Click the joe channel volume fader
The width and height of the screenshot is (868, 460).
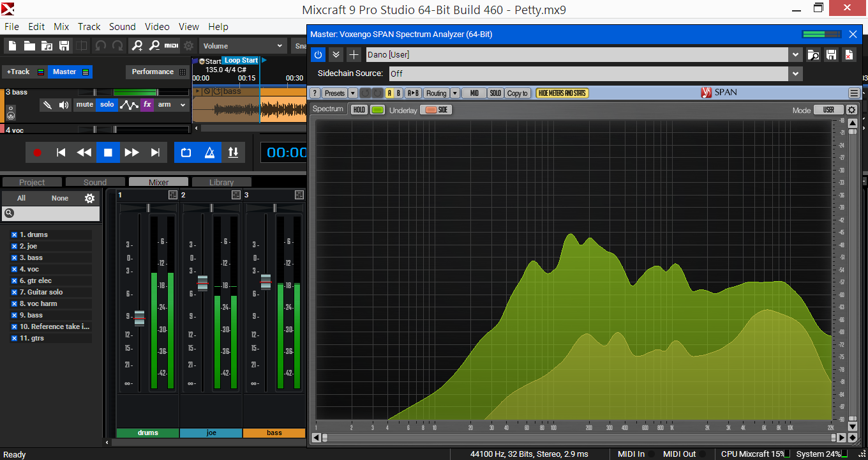[203, 282]
